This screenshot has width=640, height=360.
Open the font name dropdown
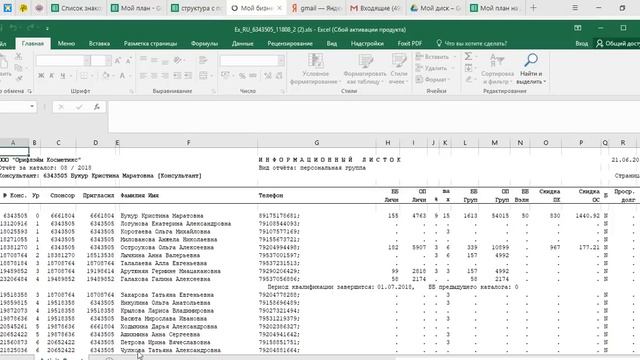(87, 61)
